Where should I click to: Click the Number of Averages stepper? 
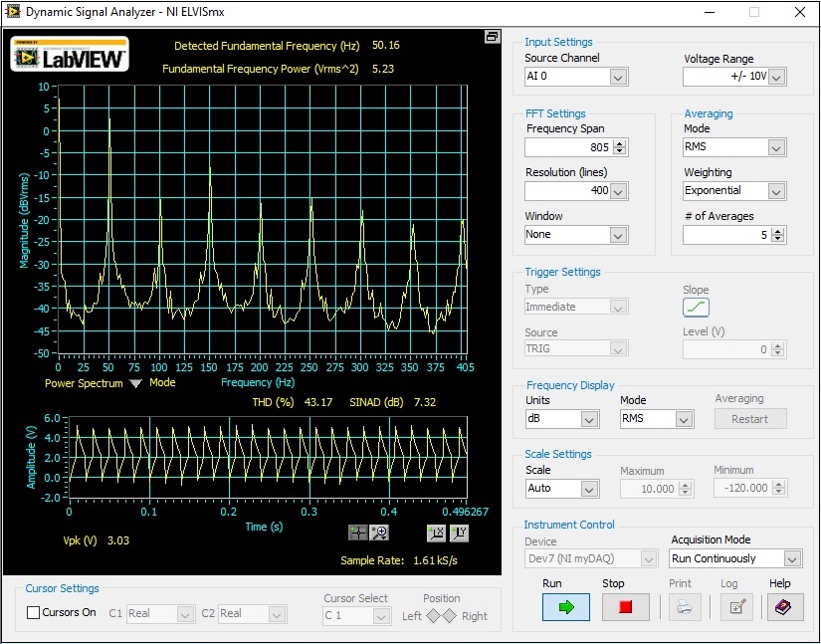click(778, 235)
